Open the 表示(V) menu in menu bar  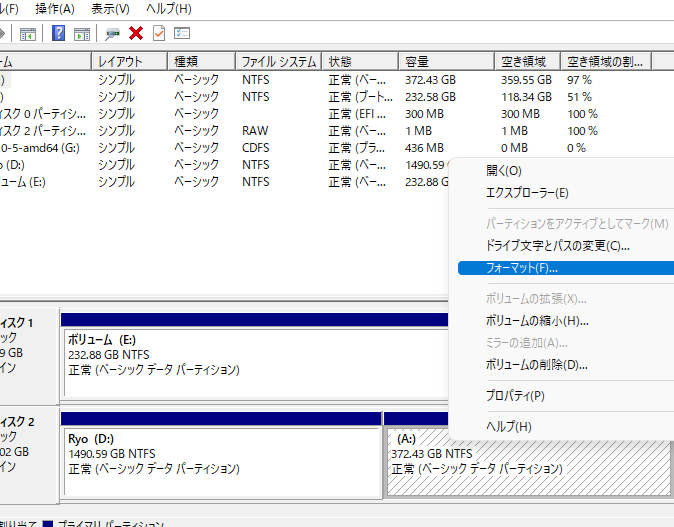coord(110,9)
